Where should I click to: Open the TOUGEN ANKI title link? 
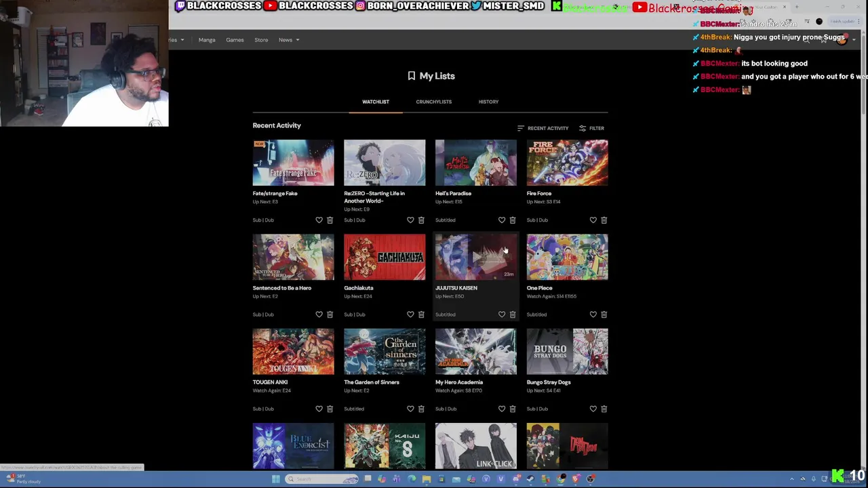[x=271, y=382]
